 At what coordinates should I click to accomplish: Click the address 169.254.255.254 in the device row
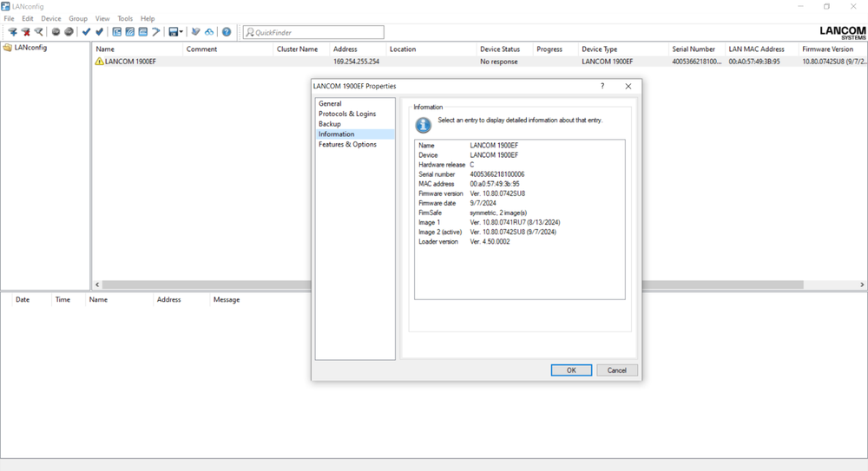point(357,62)
